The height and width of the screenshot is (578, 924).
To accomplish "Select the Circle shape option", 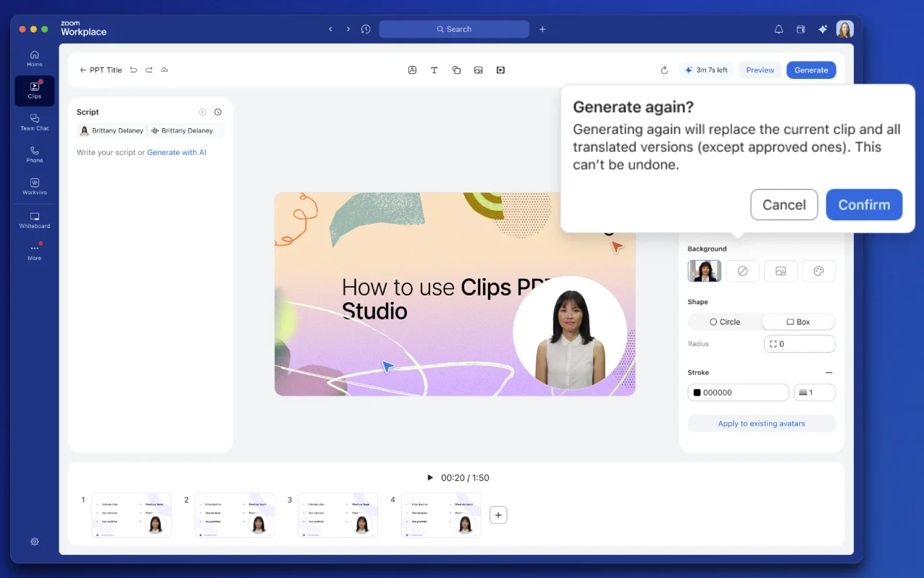I will [725, 322].
